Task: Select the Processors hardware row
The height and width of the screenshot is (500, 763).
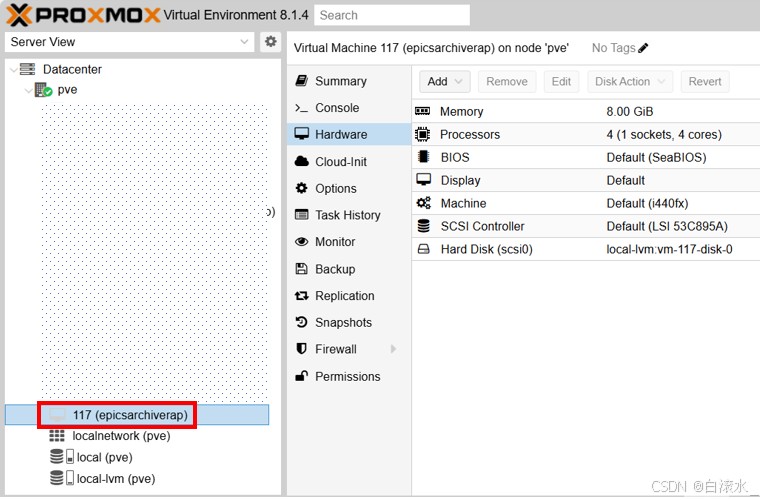Action: click(586, 135)
